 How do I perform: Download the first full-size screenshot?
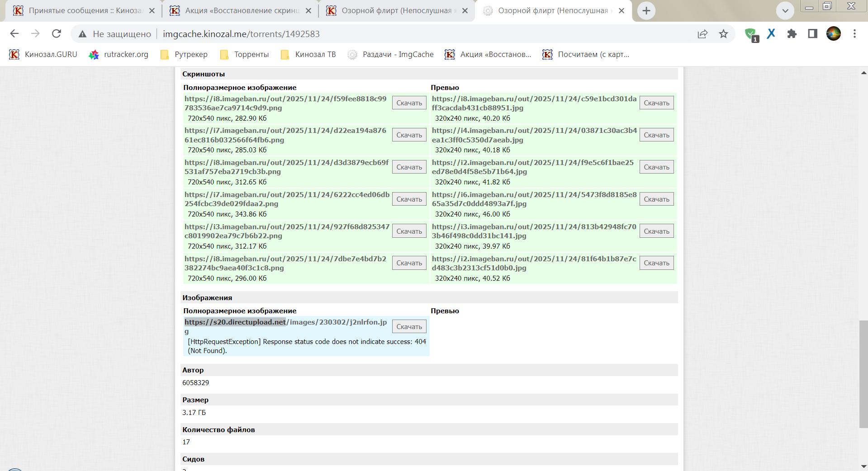click(x=409, y=103)
